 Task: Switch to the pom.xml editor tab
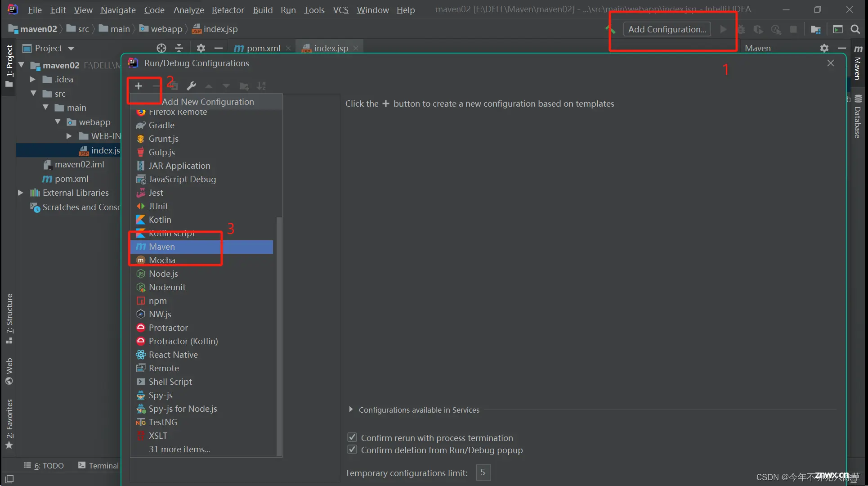click(262, 48)
